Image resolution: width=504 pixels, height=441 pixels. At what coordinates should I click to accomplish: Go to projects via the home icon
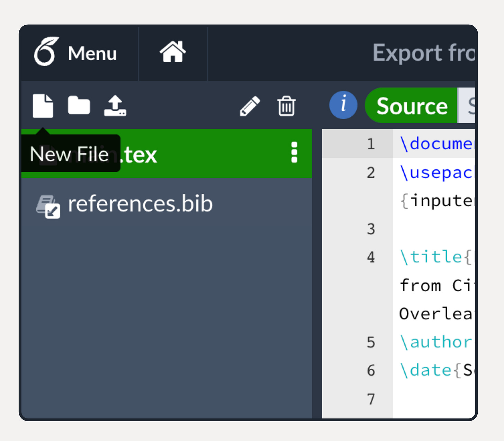tap(173, 52)
